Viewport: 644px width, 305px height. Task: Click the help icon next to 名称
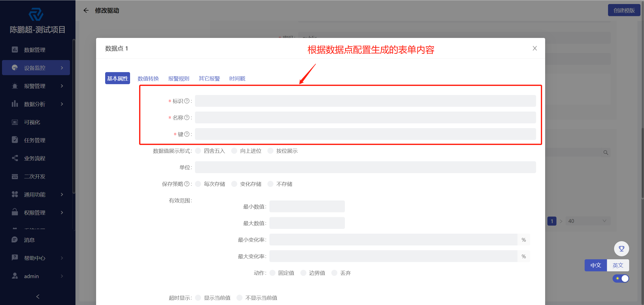point(187,118)
